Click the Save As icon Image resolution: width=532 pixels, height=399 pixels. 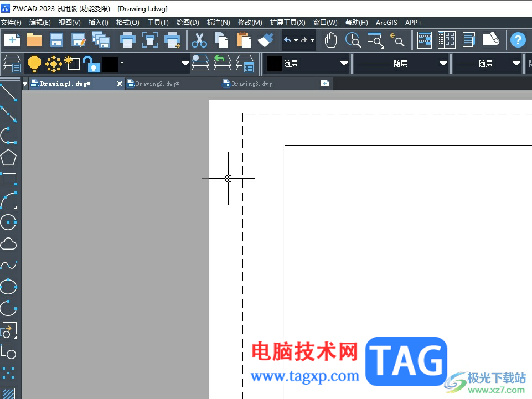79,40
